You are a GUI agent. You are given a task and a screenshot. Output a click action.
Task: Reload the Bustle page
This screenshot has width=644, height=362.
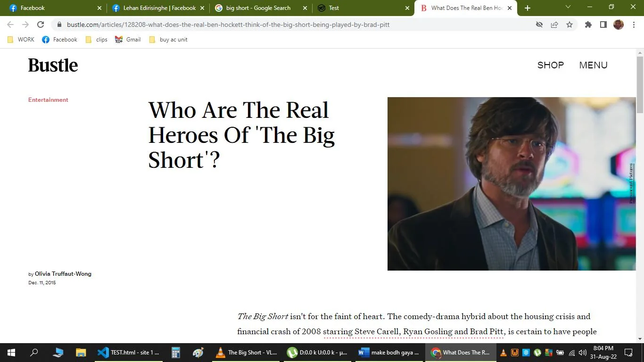41,25
